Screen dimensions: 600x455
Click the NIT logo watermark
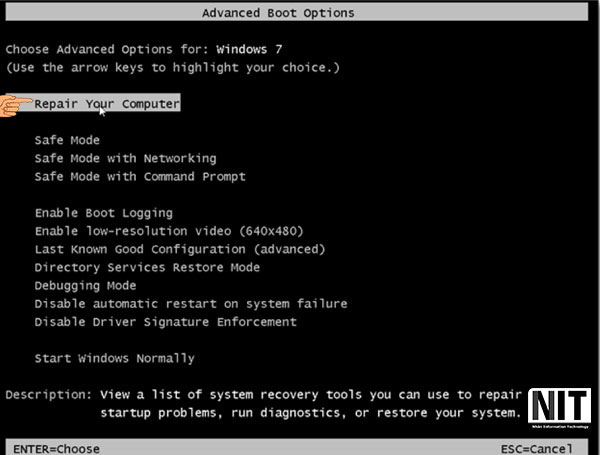click(x=559, y=409)
